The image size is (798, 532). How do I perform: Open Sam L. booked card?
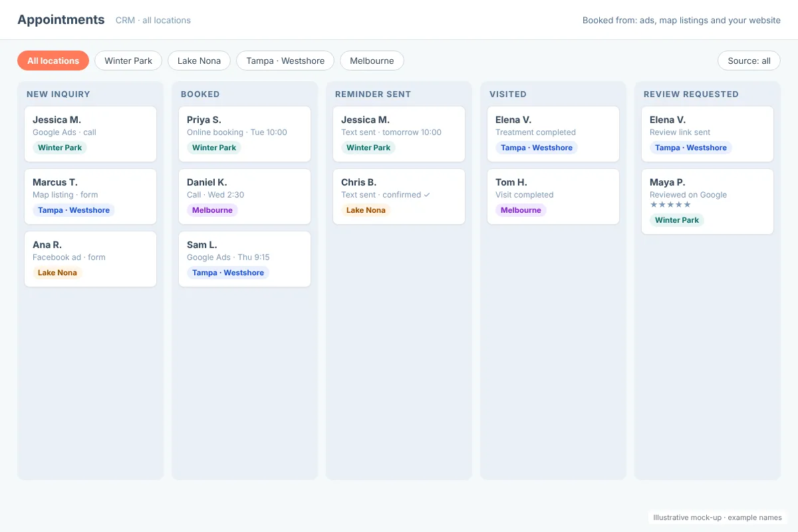pos(245,259)
